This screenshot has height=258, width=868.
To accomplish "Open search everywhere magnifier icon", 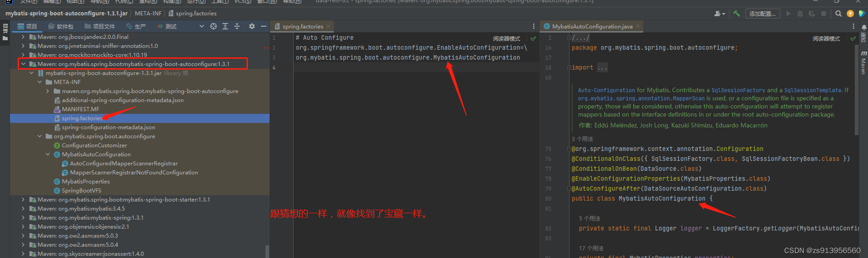I will coord(838,14).
